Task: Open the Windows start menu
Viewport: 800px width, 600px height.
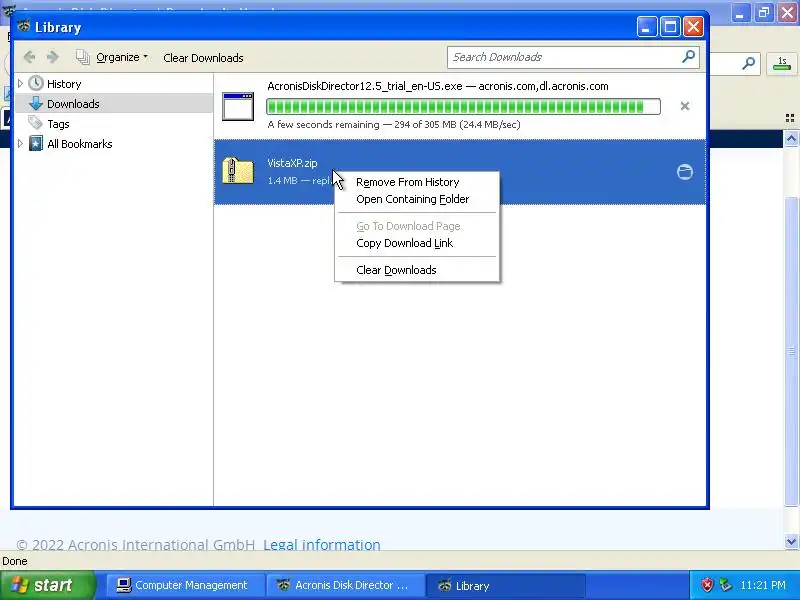Action: tap(47, 585)
